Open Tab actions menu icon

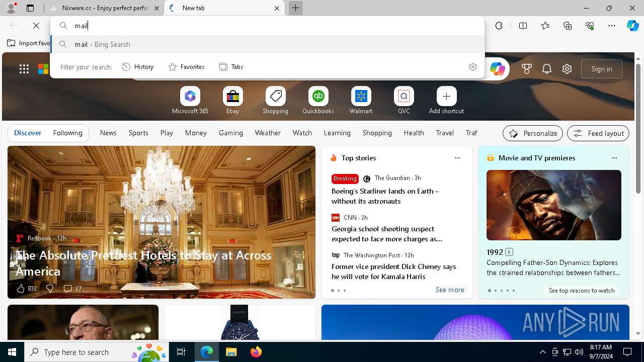(x=30, y=8)
